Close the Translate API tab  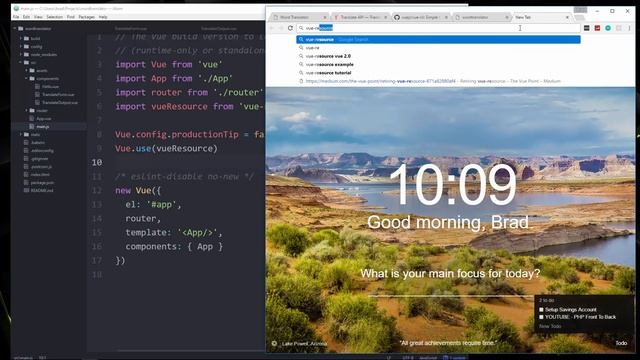[385, 17]
